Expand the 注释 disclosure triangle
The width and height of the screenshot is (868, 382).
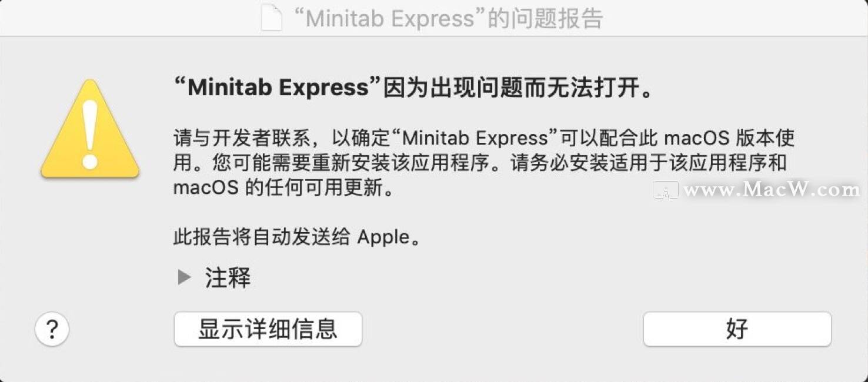click(185, 277)
